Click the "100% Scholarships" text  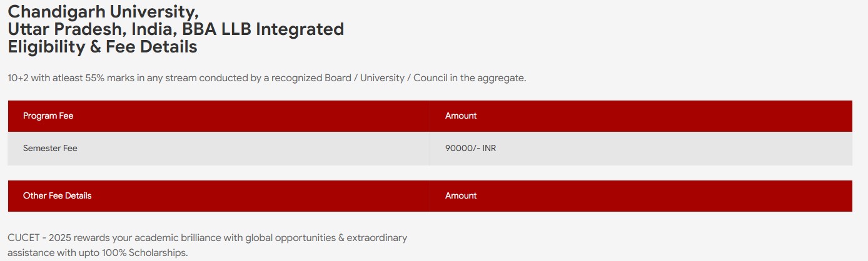click(144, 253)
